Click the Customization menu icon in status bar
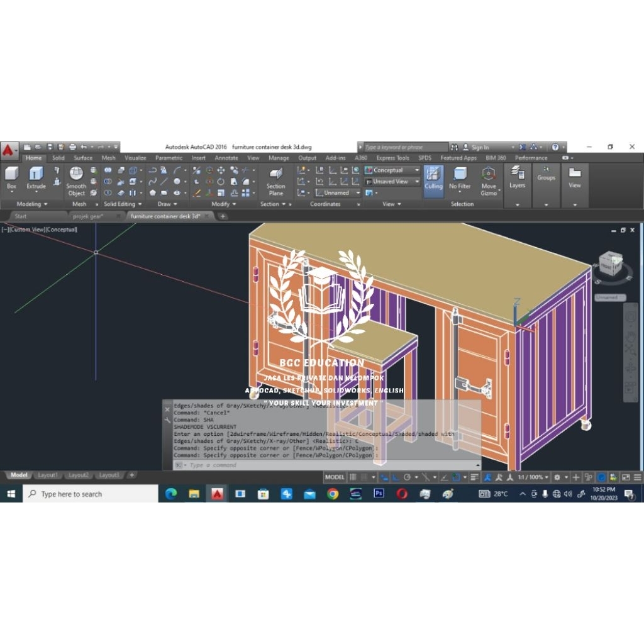This screenshot has width=644, height=644. point(638,477)
